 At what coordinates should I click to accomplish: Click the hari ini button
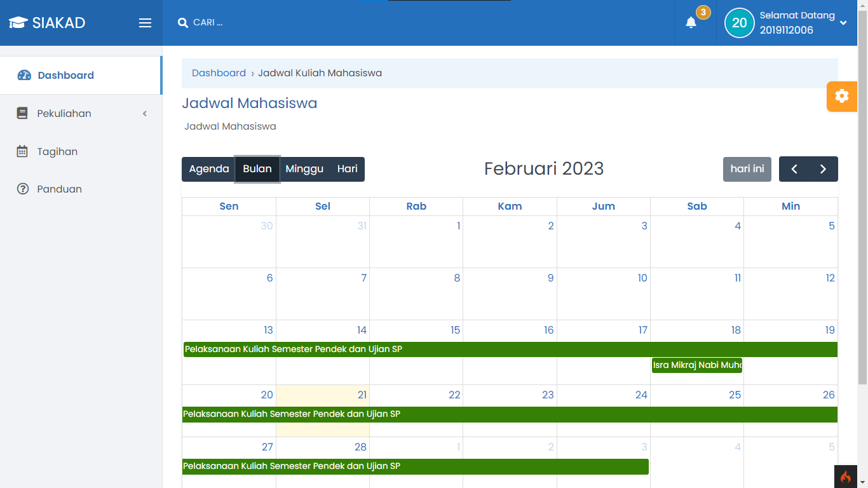tap(747, 169)
